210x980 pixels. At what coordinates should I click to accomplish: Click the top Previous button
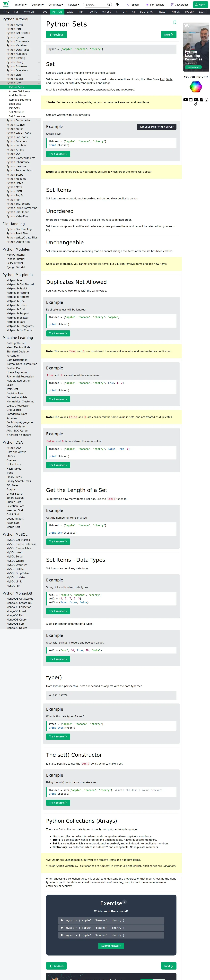coord(56,35)
